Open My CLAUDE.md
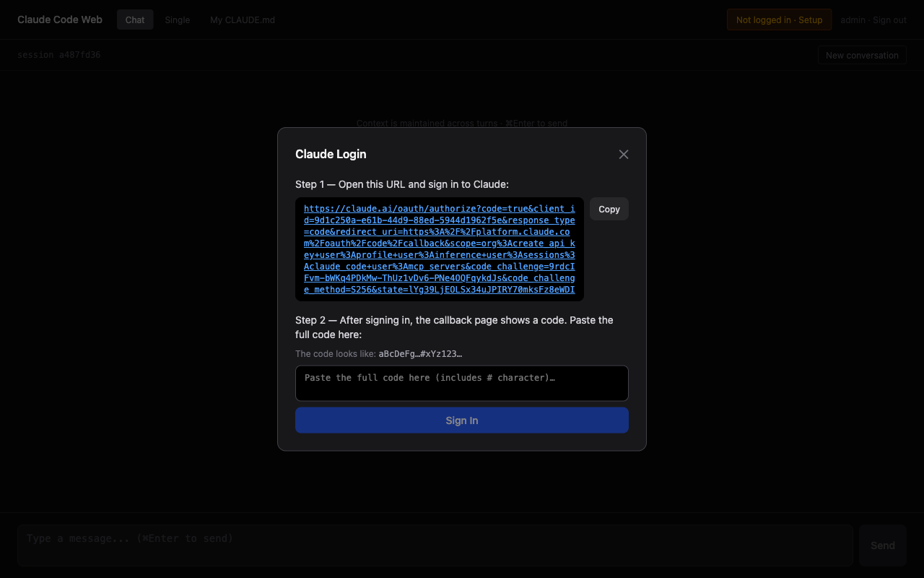This screenshot has width=924, height=578. tap(242, 20)
